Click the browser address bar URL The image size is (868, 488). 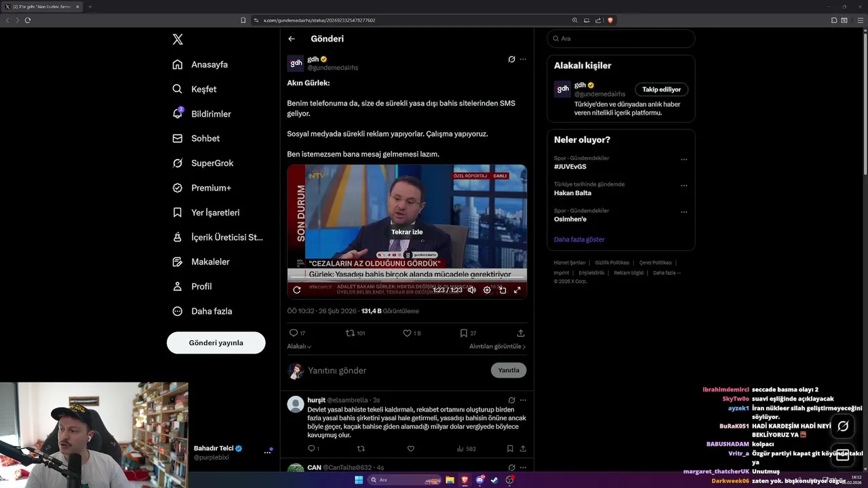[319, 20]
